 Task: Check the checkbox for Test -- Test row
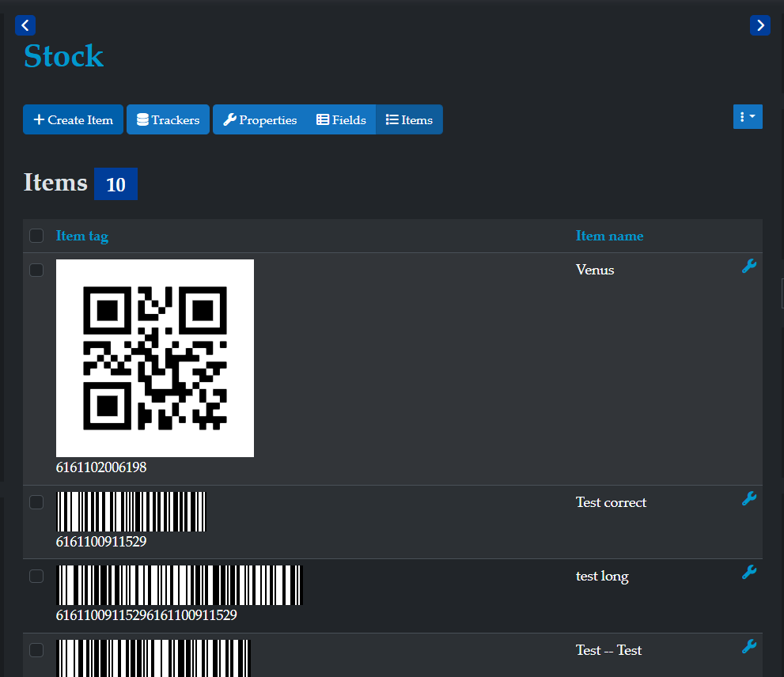point(36,650)
